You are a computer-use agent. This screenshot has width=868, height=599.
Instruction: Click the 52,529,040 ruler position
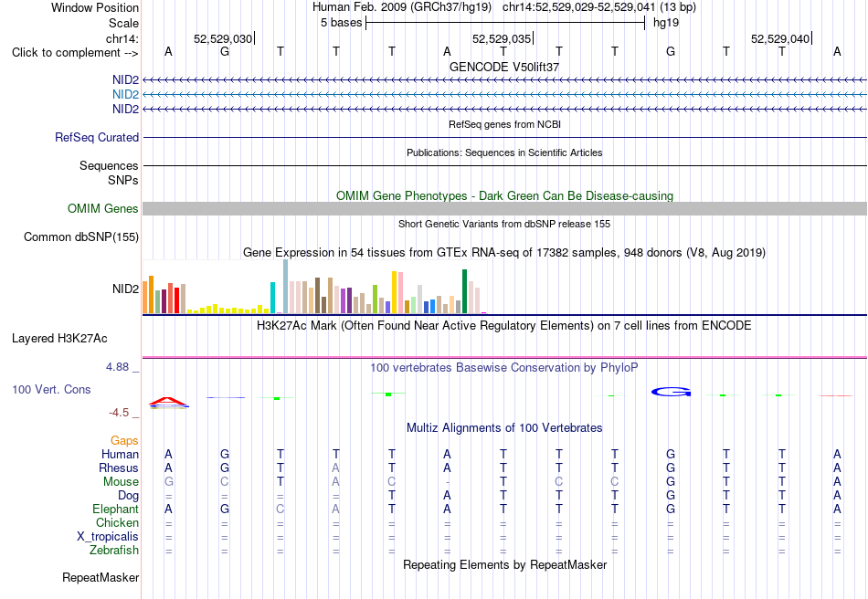click(780, 38)
